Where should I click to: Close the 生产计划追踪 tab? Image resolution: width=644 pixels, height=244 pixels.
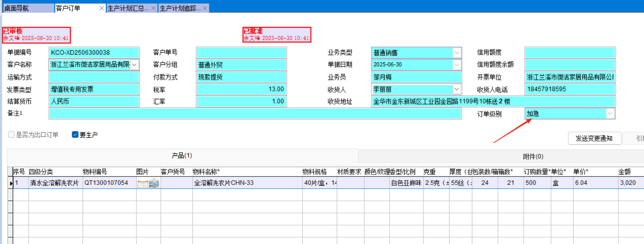point(205,8)
